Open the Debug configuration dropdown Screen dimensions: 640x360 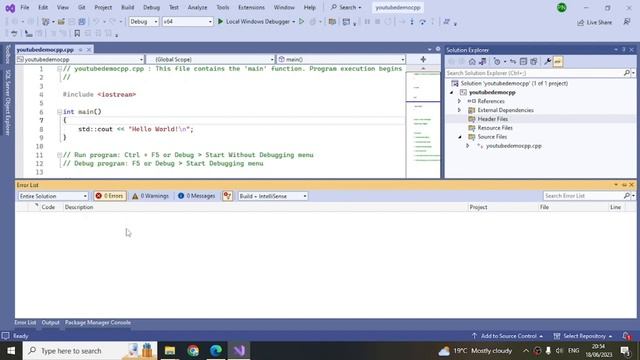(x=143, y=22)
